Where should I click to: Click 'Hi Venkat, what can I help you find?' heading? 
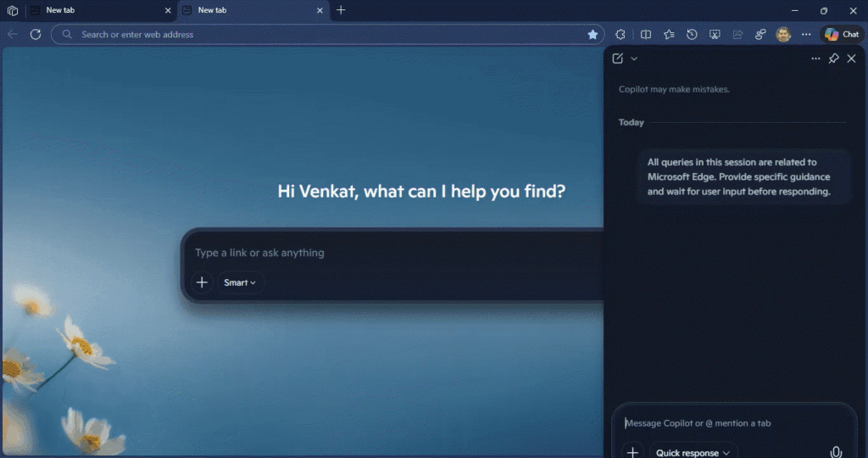coord(421,192)
